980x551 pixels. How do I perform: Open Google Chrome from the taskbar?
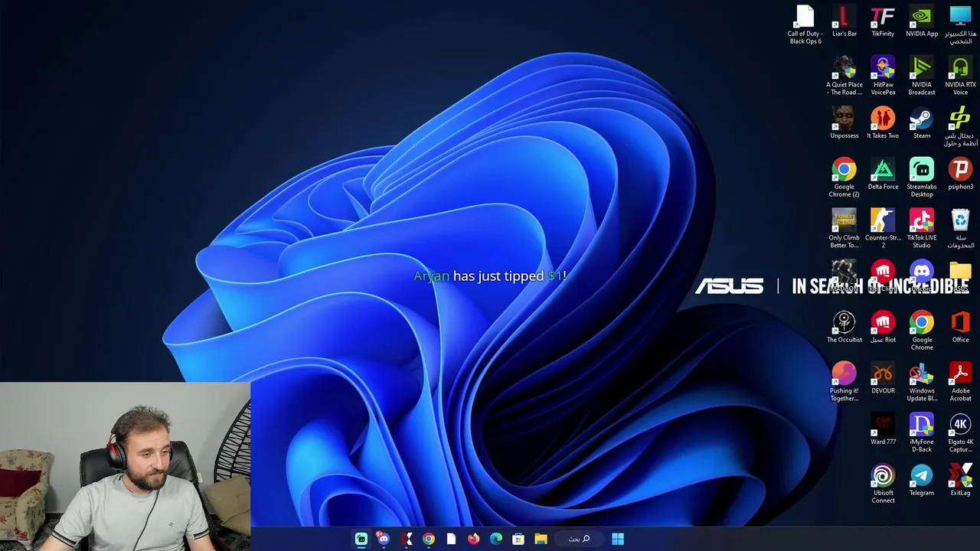click(x=429, y=539)
